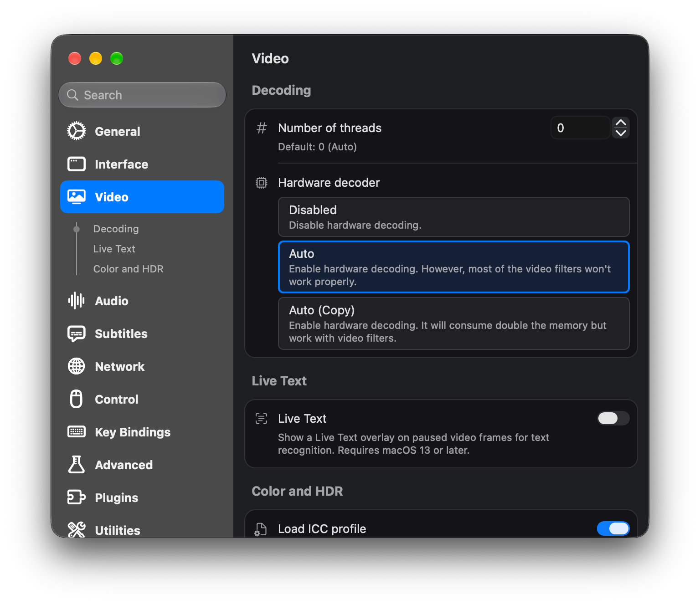Image resolution: width=700 pixels, height=605 pixels.
Task: Click the Utilities tools icon
Action: (77, 530)
